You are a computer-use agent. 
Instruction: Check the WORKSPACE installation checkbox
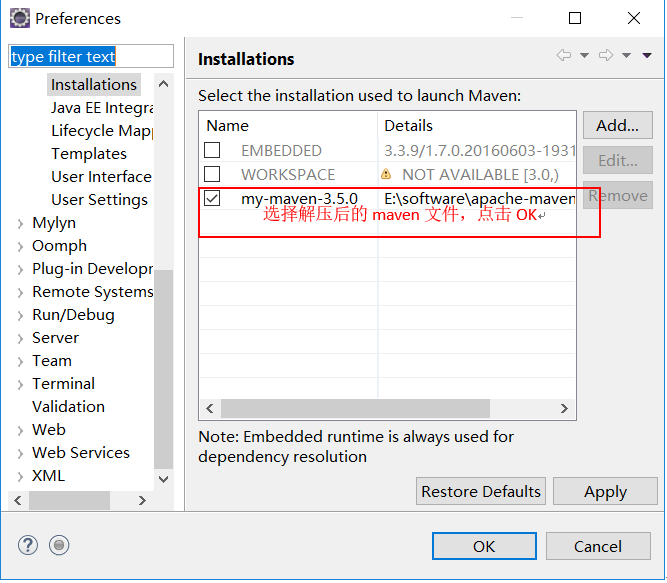pos(212,174)
